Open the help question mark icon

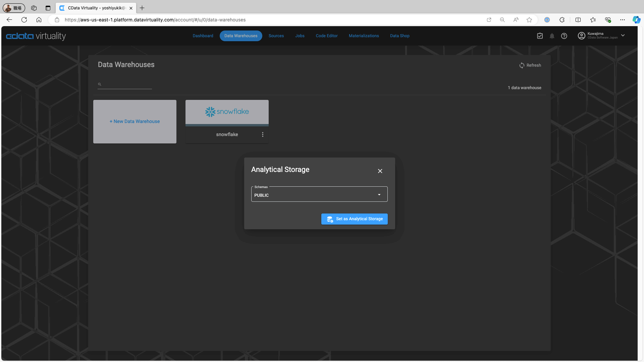(x=564, y=36)
